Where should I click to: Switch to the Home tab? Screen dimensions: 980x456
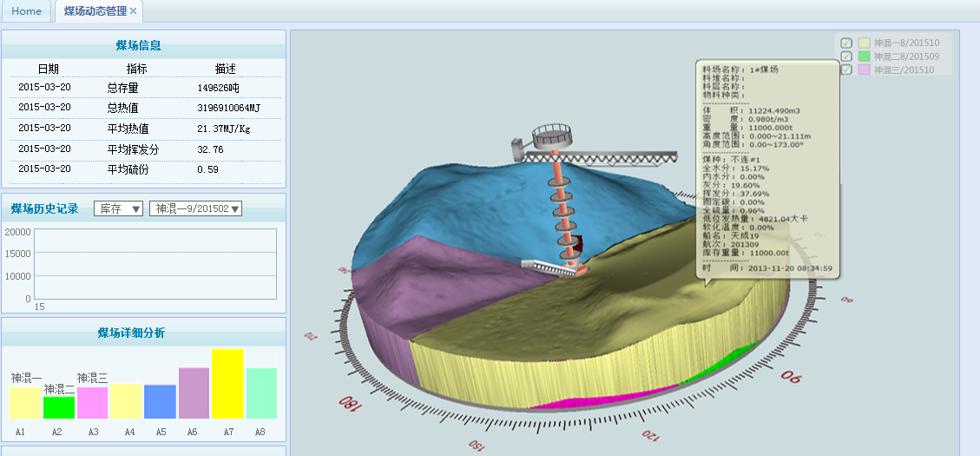[x=26, y=11]
